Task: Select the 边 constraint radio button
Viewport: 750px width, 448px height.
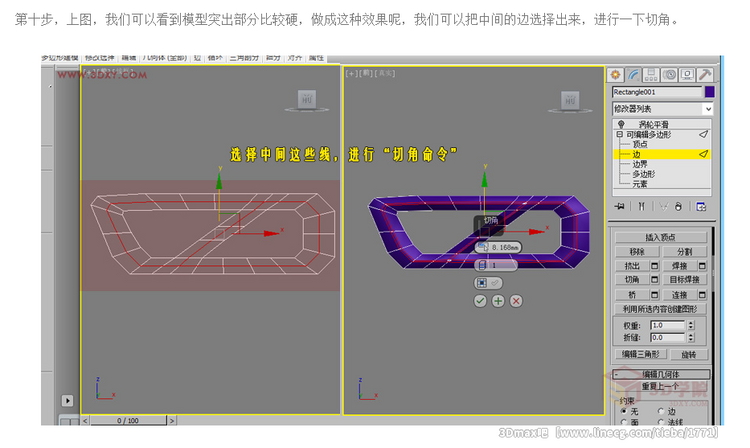Action: pyautogui.click(x=661, y=412)
